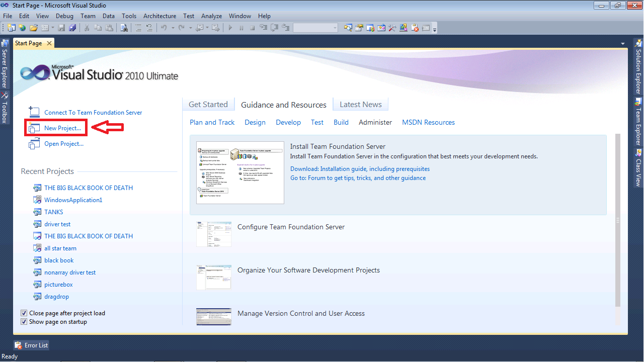The height and width of the screenshot is (362, 644).
Task: Click the New Web Site globe icon
Action: point(22,28)
